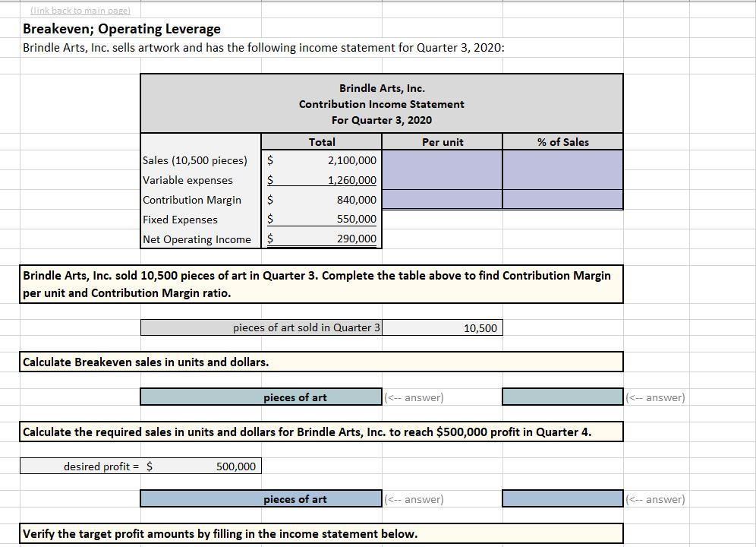Click the "Brindle Arts, Inc." title cell
The height and width of the screenshot is (547, 756).
click(381, 88)
